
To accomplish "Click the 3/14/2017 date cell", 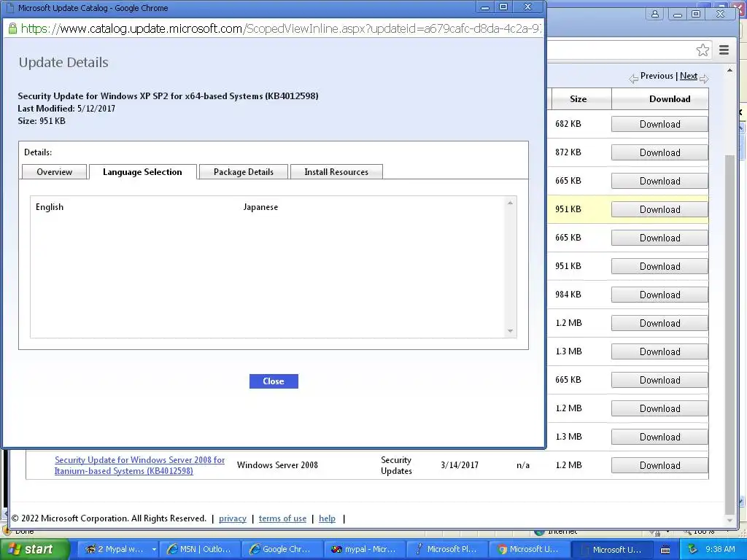I will pos(460,465).
